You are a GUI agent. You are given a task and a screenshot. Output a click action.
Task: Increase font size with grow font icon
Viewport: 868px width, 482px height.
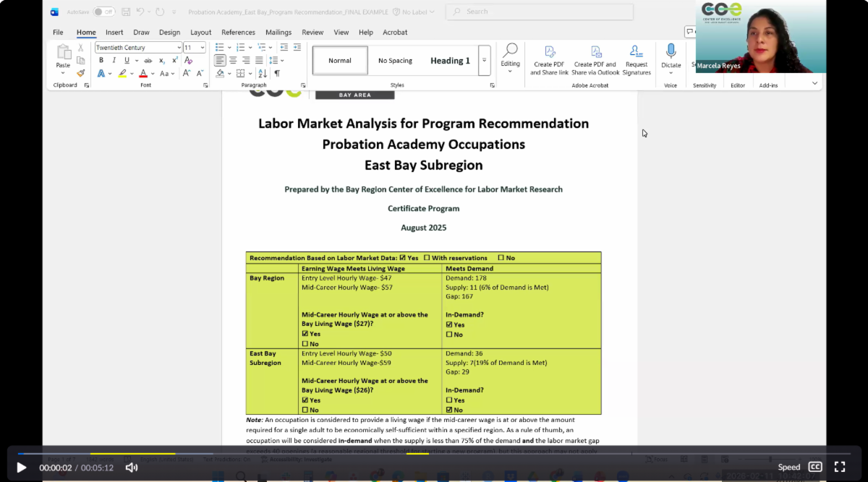point(187,73)
